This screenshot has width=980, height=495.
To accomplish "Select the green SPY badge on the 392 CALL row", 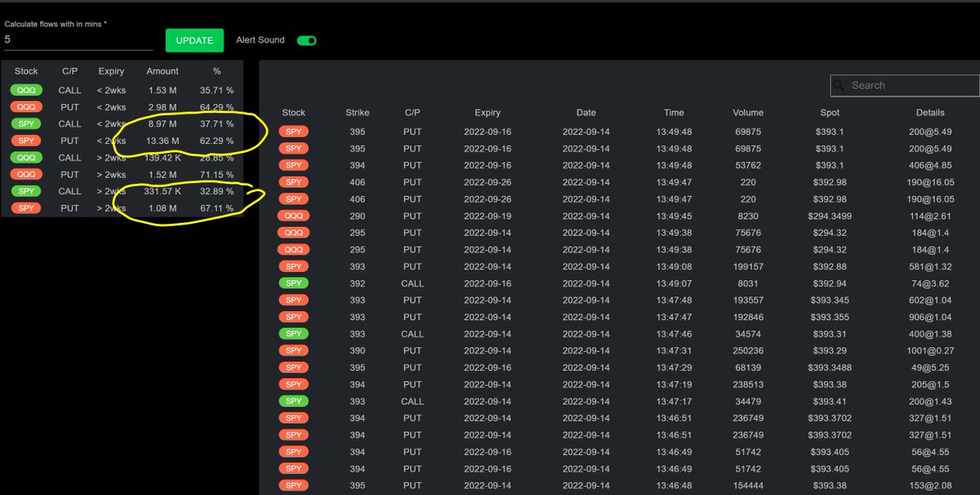I will coord(293,283).
